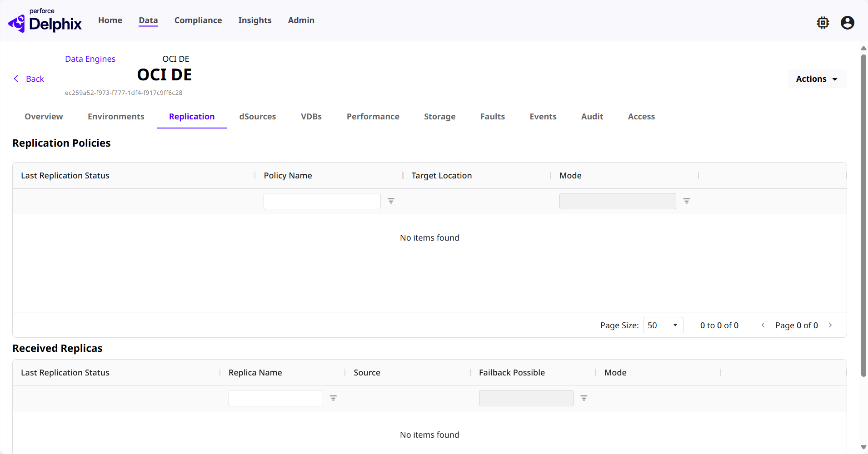Open the user account avatar menu

[x=848, y=23]
